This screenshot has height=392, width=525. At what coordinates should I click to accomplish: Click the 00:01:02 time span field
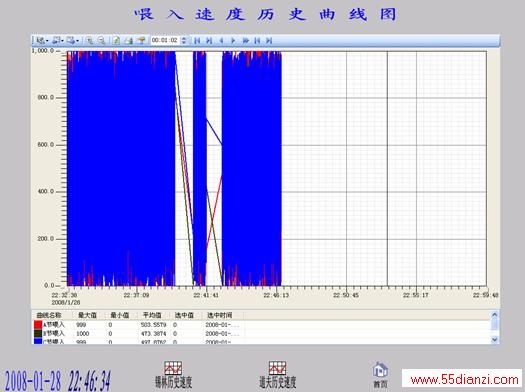[165, 41]
